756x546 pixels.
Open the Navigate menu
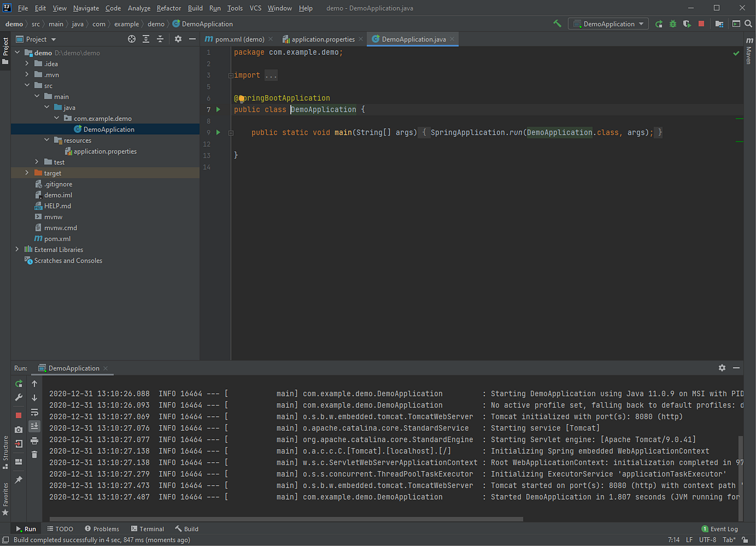(86, 8)
